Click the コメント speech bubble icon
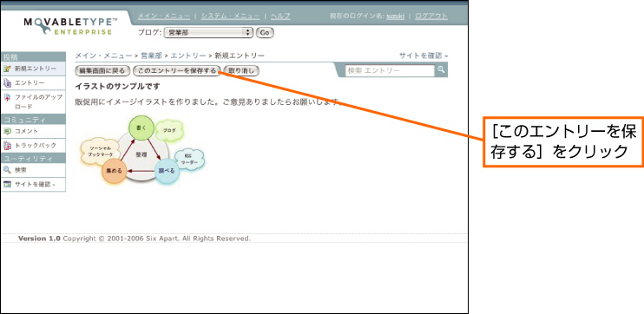 pyautogui.click(x=7, y=131)
